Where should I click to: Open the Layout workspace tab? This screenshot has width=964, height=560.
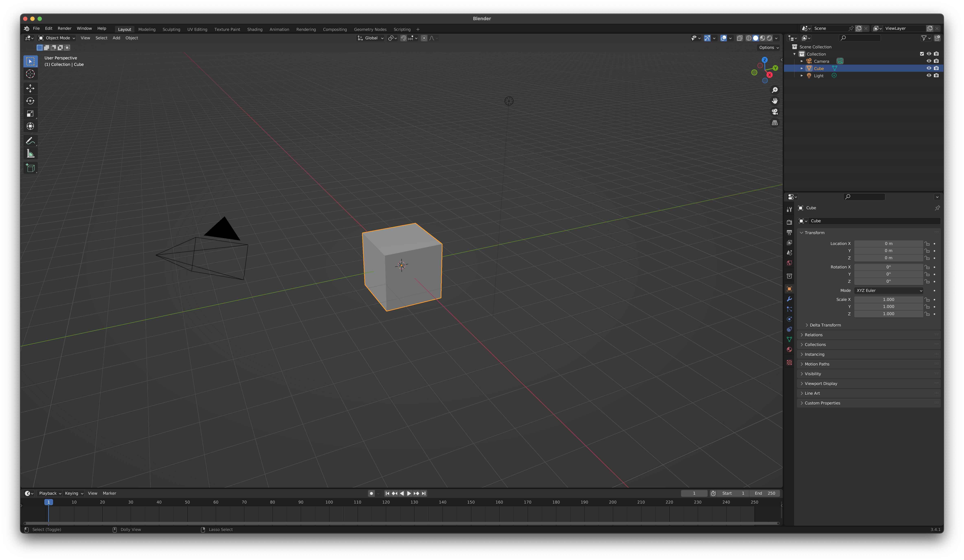click(x=125, y=29)
